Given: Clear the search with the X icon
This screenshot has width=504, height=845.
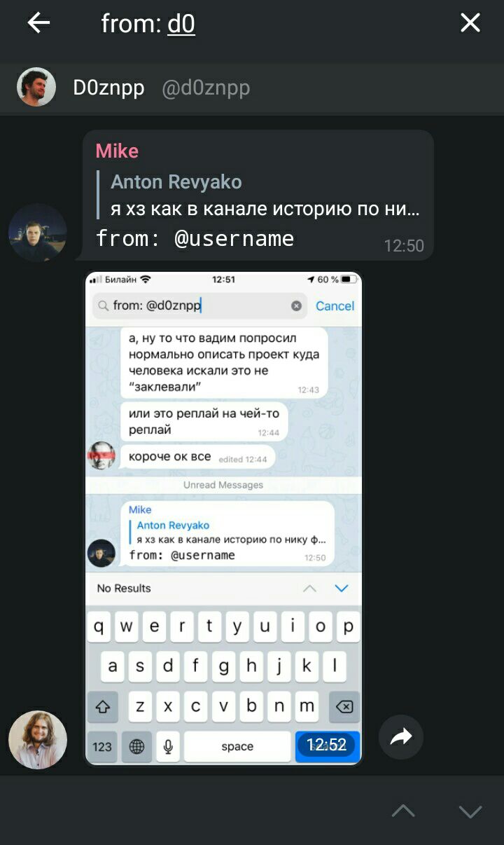Looking at the screenshot, I should point(470,23).
